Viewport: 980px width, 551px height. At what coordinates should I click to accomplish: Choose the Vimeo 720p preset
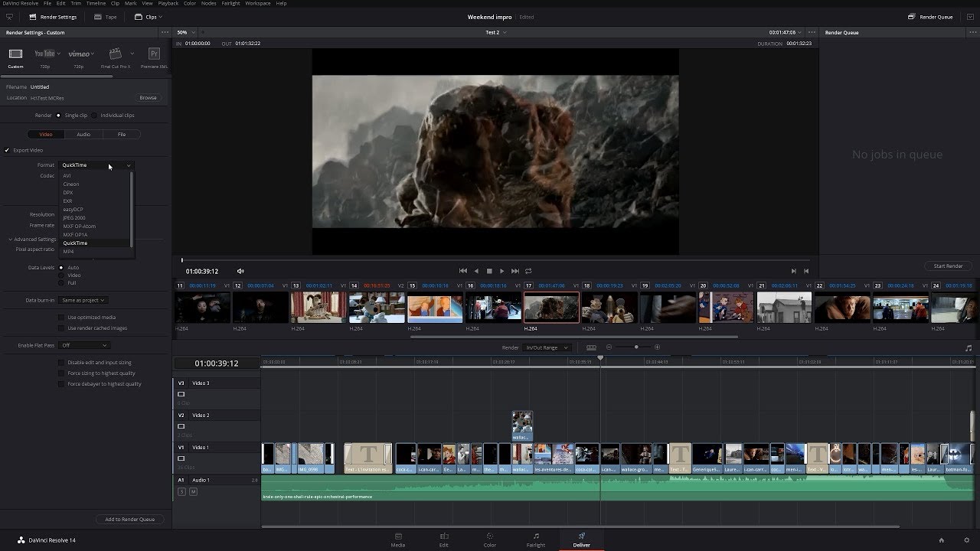pos(79,54)
